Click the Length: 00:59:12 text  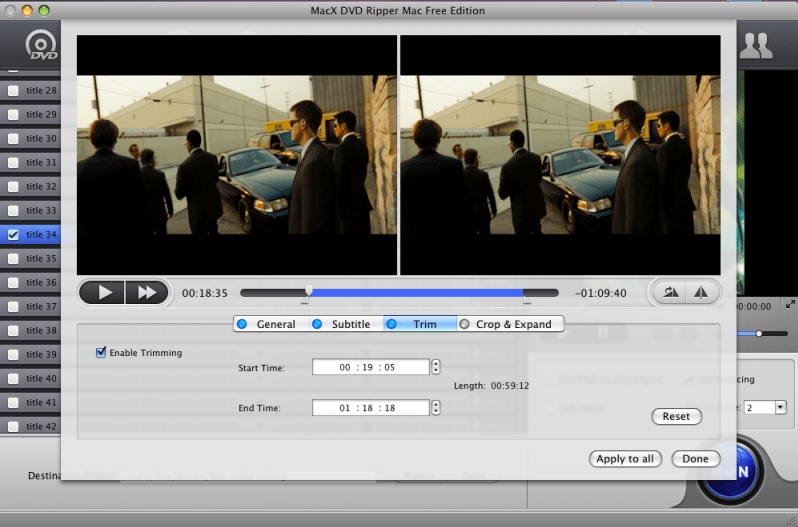[x=491, y=386]
